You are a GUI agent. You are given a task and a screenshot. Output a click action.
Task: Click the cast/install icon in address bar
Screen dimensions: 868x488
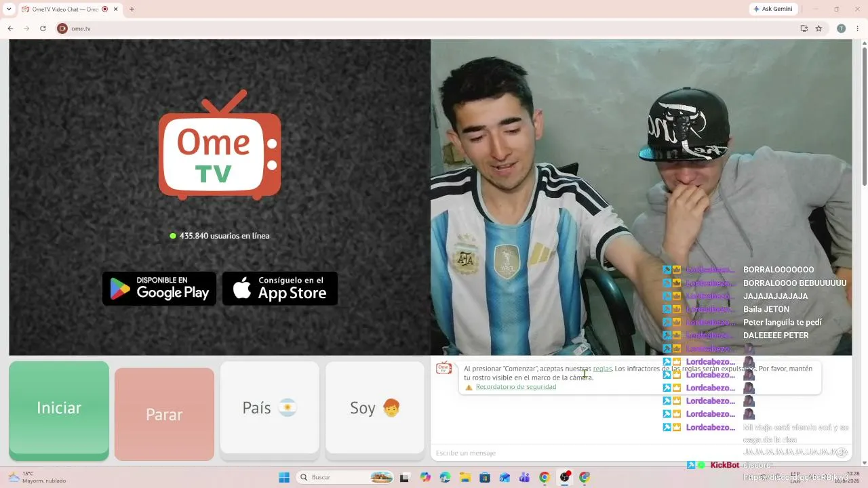[x=804, y=28]
